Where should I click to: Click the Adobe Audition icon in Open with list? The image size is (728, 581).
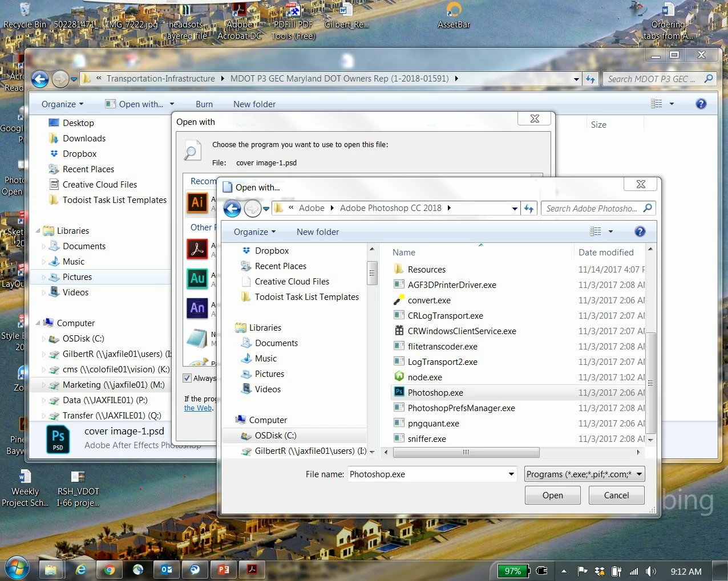[x=197, y=278]
